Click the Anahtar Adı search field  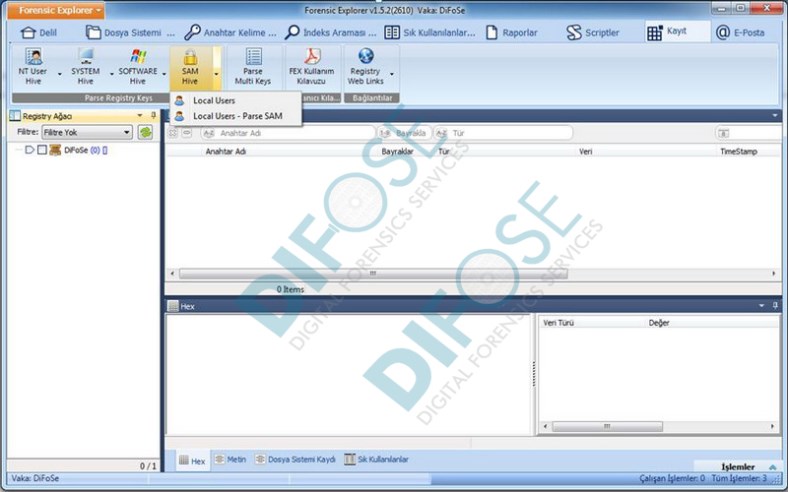[290, 132]
